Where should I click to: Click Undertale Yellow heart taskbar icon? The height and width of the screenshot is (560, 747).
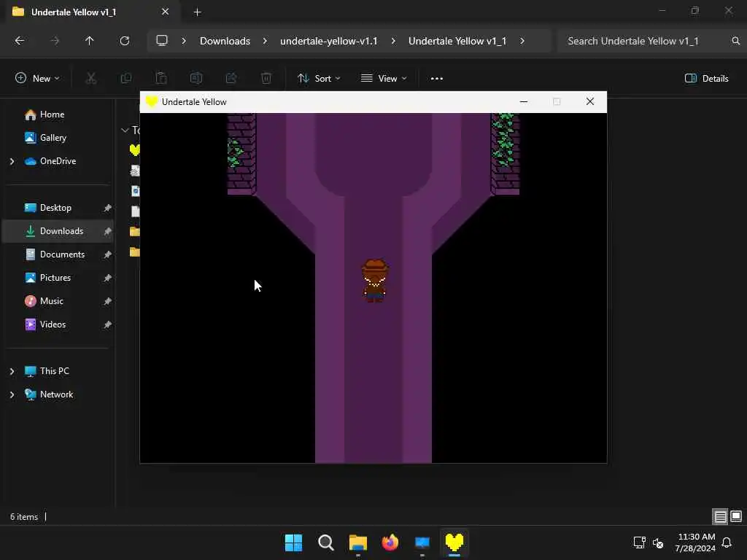pos(454,542)
